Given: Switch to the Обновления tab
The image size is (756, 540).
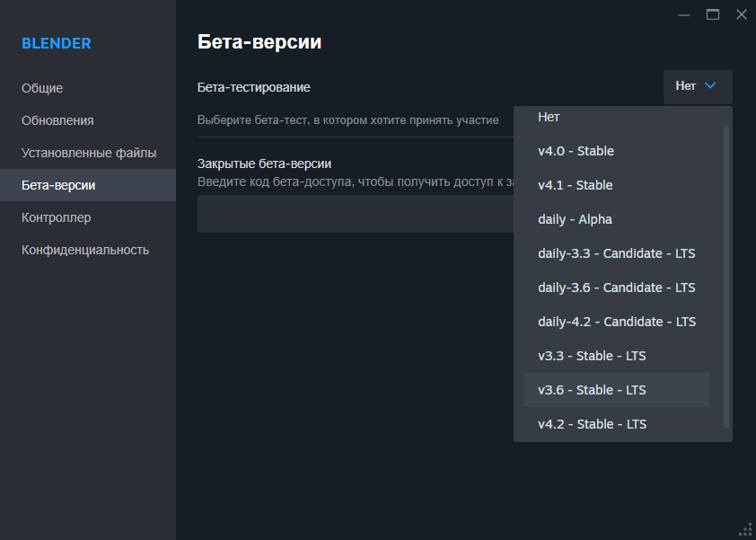Looking at the screenshot, I should (57, 120).
